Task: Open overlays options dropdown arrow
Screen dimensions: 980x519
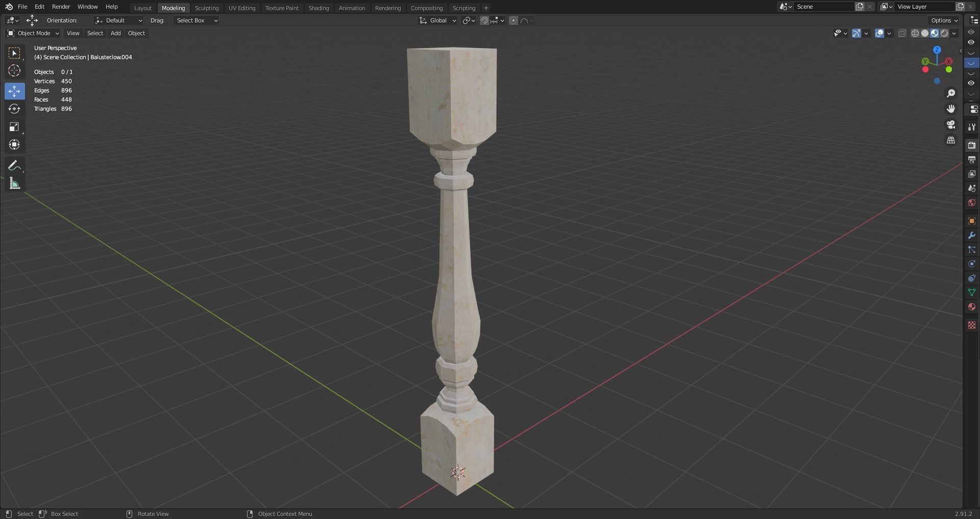Action: coord(889,33)
